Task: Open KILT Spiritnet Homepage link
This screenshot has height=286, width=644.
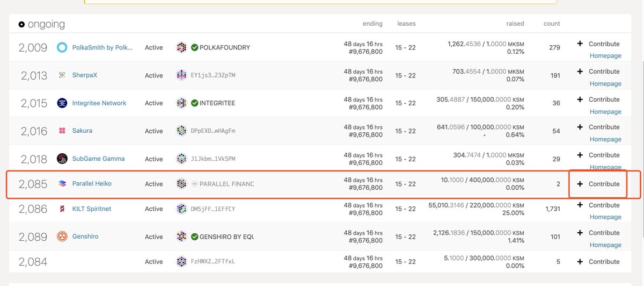Action: [x=605, y=217]
